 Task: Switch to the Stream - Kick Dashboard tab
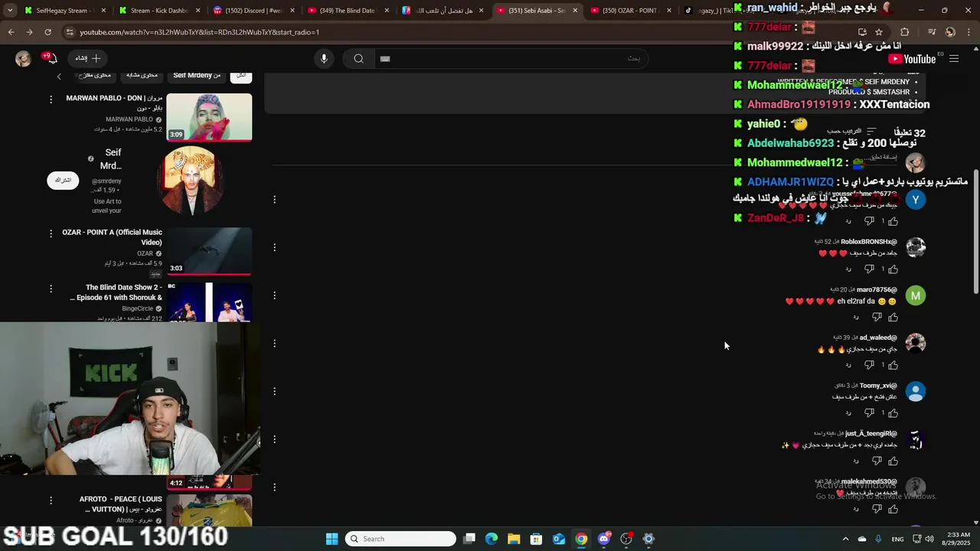pos(160,11)
